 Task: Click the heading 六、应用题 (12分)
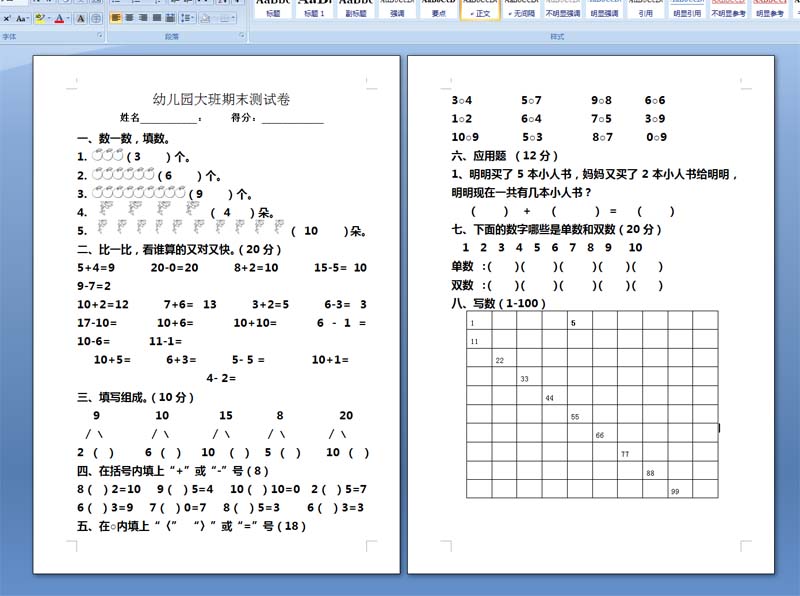click(x=505, y=156)
